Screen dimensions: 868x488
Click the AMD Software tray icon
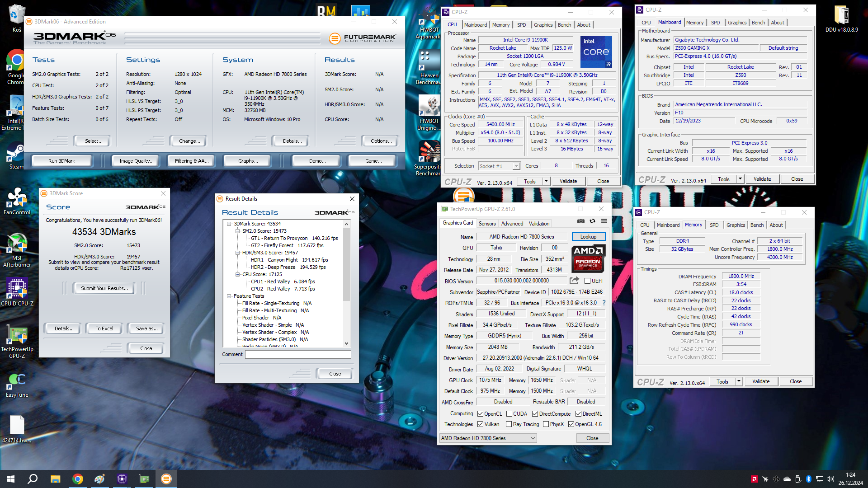tap(755, 479)
